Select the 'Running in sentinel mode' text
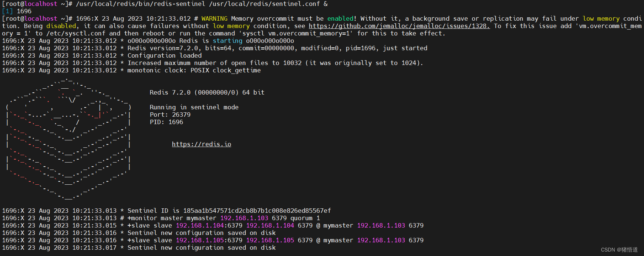 click(194, 107)
